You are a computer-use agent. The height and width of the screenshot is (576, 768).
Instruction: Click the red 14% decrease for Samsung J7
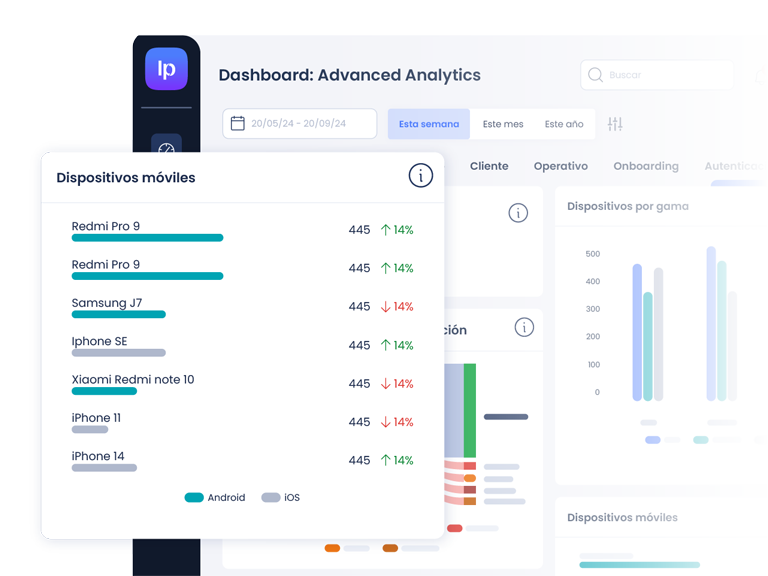(397, 307)
